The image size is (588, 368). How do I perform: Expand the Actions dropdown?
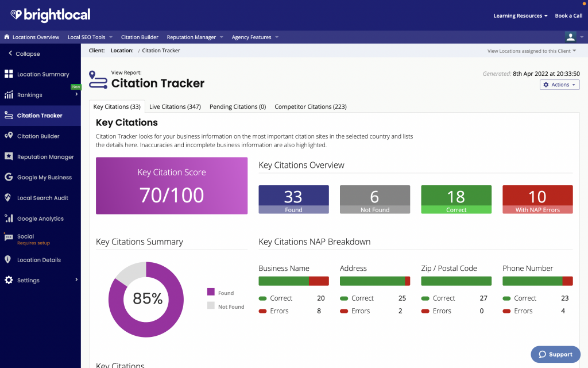pos(559,84)
